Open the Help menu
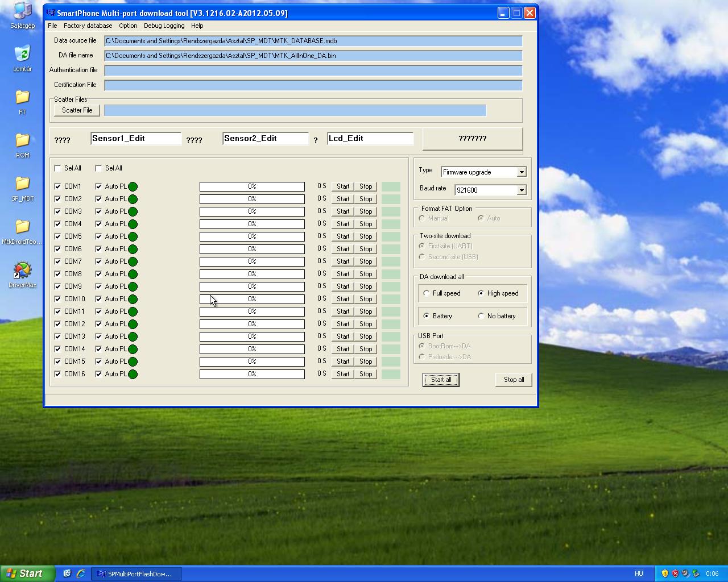This screenshot has height=582, width=728. [197, 26]
